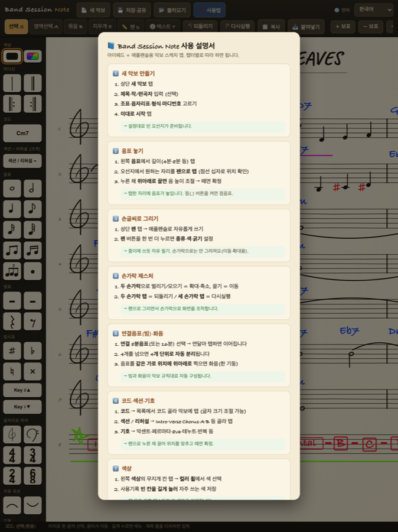Select the 3/4 time signature
This screenshot has width=398, height=532.
(33, 455)
